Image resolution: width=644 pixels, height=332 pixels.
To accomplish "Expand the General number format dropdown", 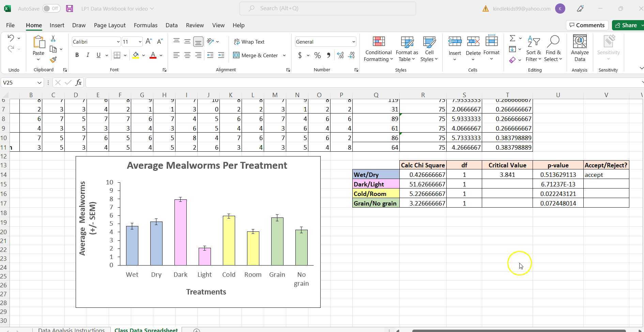I will [353, 42].
